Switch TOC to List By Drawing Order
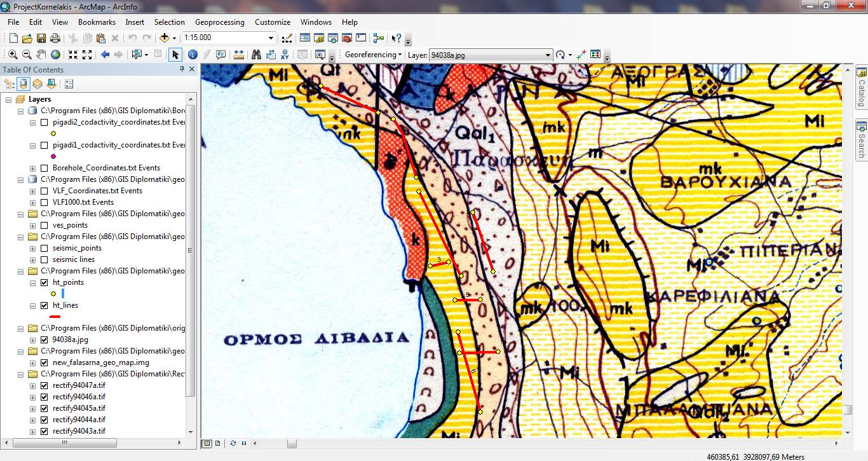The image size is (868, 461). [10, 83]
